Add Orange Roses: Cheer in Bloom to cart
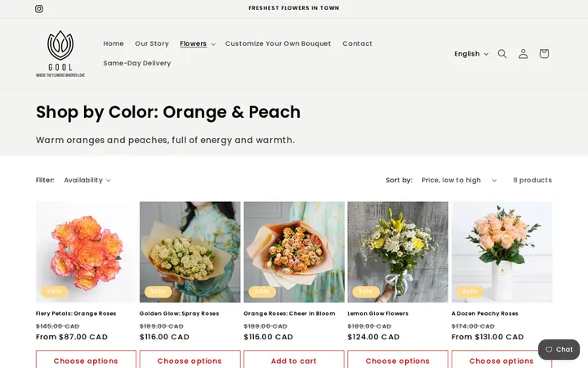Viewport: 588px width, 368px height. [294, 361]
